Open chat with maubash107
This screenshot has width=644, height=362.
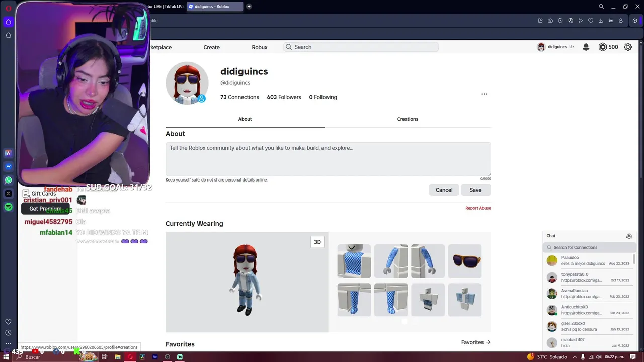(x=589, y=343)
